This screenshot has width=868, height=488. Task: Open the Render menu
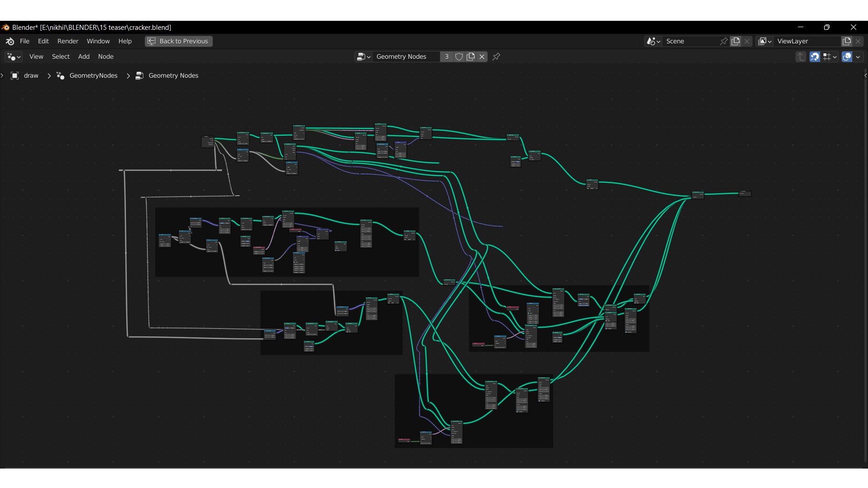pos(68,41)
